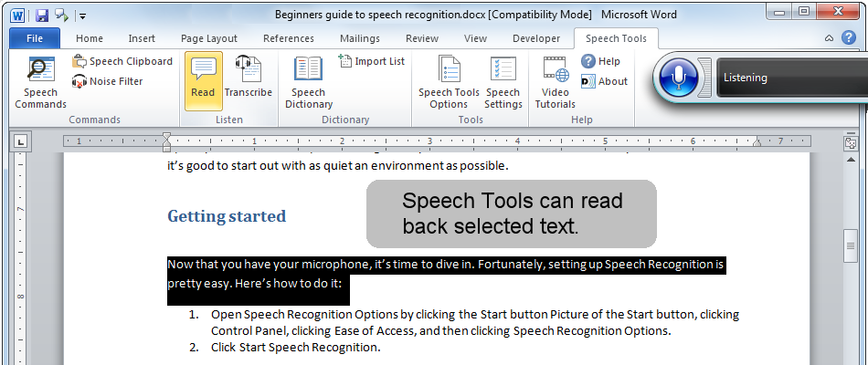Toggle the ruler using the View Ruler button
Screen dimensions: 868x365
(x=850, y=143)
